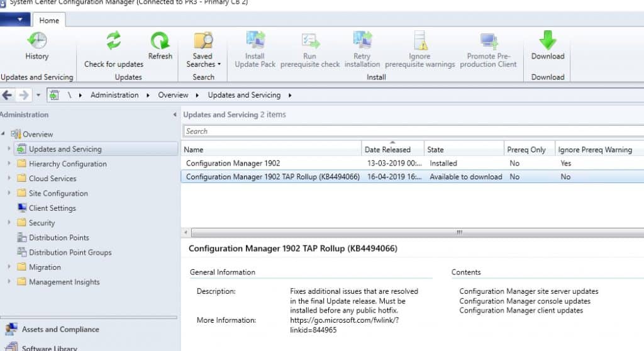Image resolution: width=644 pixels, height=351 pixels.
Task: Expand Security tree node
Action: pos(9,223)
